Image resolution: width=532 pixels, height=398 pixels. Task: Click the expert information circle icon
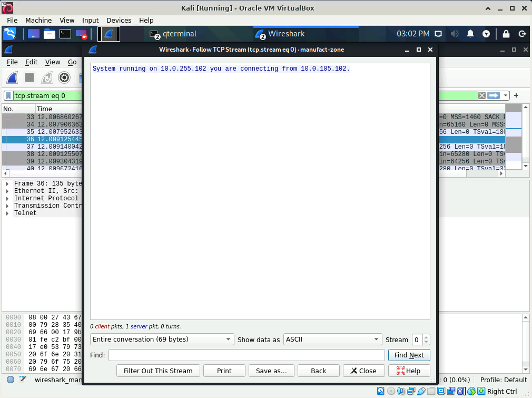coord(11,380)
